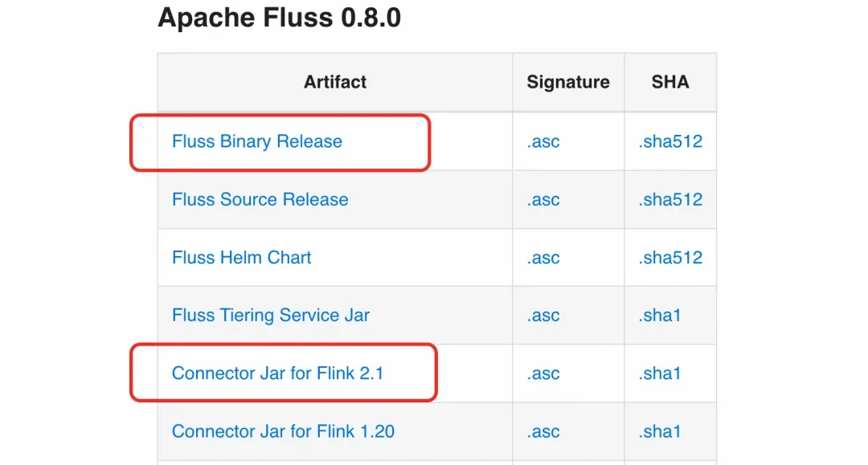Open .asc signature for Tiering Service Jar
868x465 pixels.
point(543,316)
